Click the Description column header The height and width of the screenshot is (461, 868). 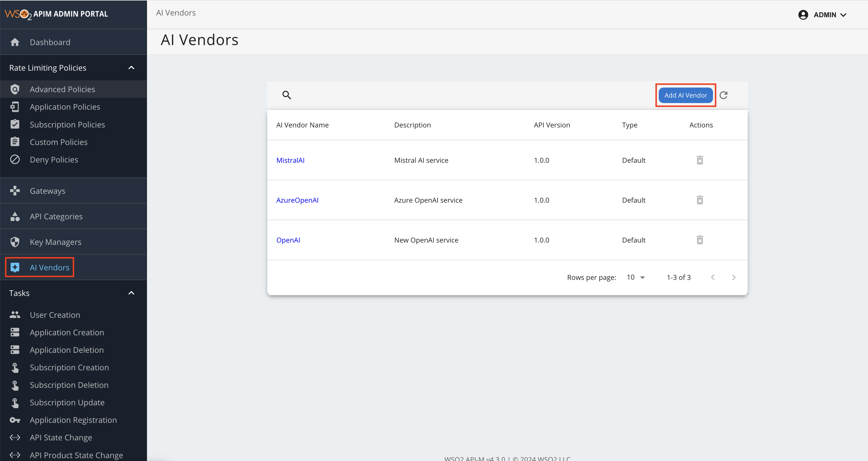point(412,125)
